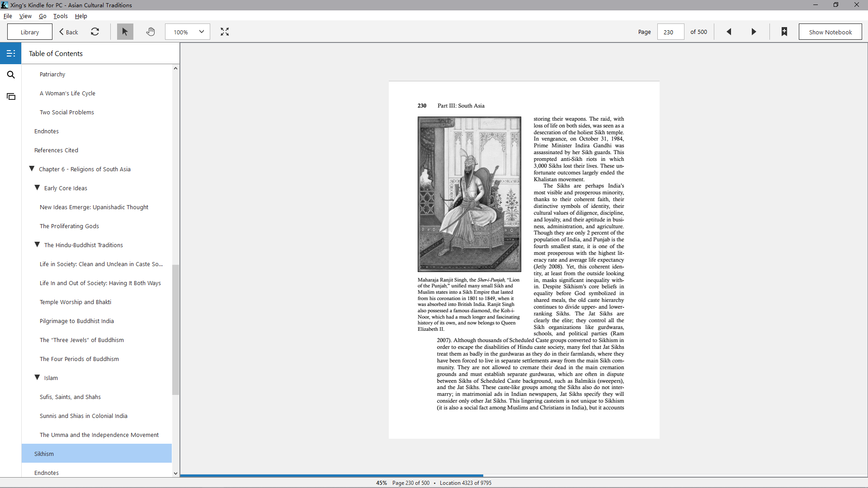Click the 'Part III: South Asia' page header
This screenshot has width=868, height=488.
click(x=461, y=106)
